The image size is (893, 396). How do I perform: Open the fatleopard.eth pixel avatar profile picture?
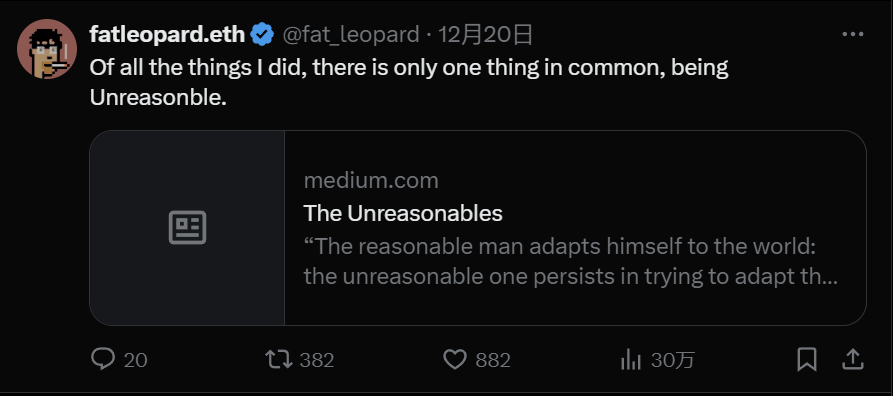pyautogui.click(x=47, y=49)
